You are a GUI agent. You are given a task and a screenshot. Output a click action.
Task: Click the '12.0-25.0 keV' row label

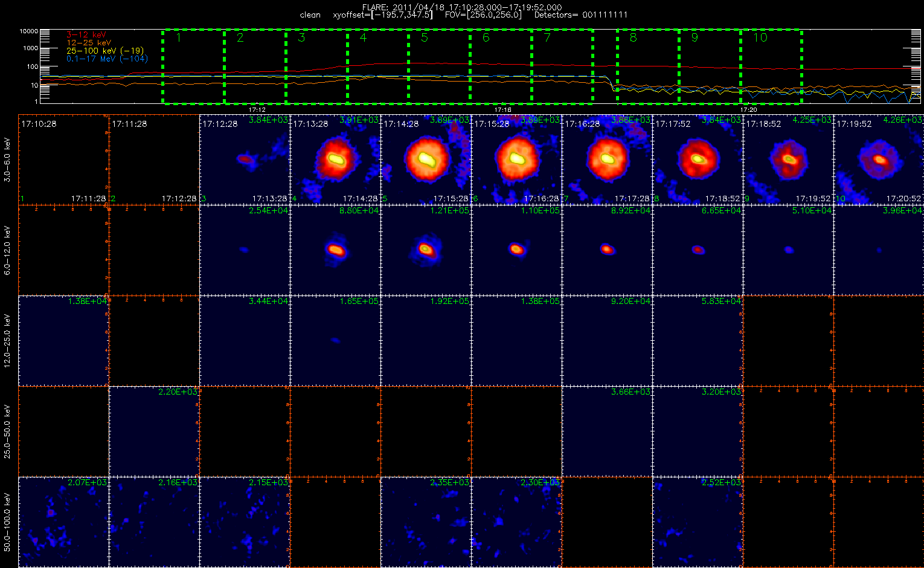(7, 341)
